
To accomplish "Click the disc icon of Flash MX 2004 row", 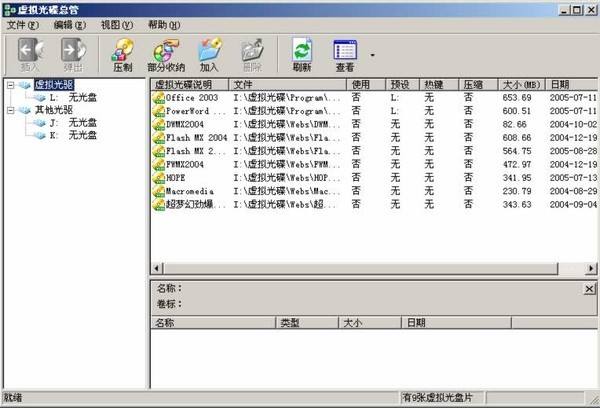I will pos(158,138).
